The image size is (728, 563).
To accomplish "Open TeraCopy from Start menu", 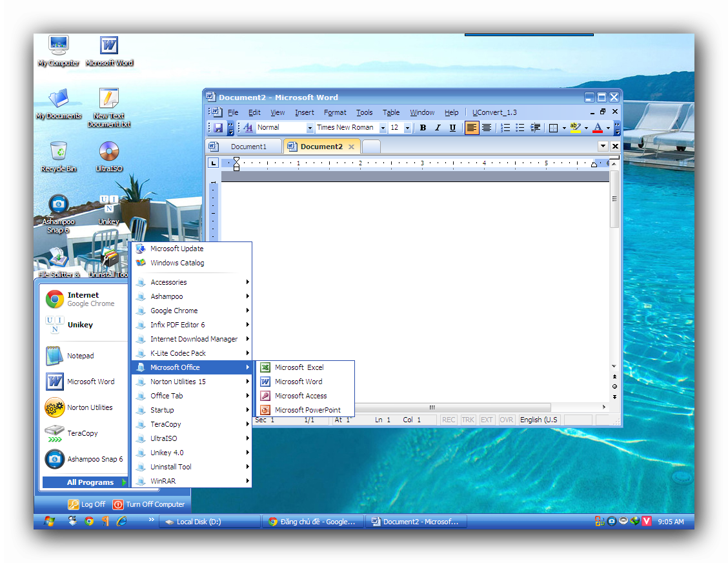I will pos(84,433).
